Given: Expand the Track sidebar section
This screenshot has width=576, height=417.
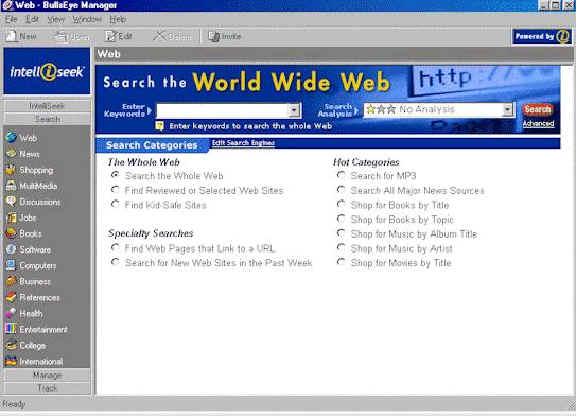Looking at the screenshot, I should pyautogui.click(x=47, y=388).
